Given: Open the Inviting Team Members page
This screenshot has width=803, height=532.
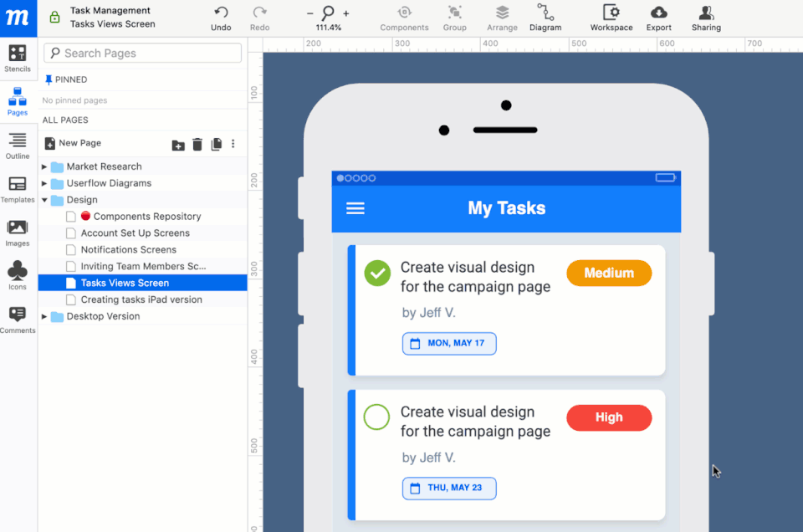Looking at the screenshot, I should coord(142,266).
